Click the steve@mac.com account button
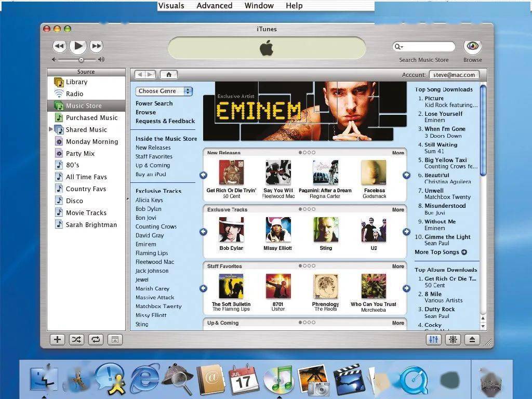 (455, 75)
